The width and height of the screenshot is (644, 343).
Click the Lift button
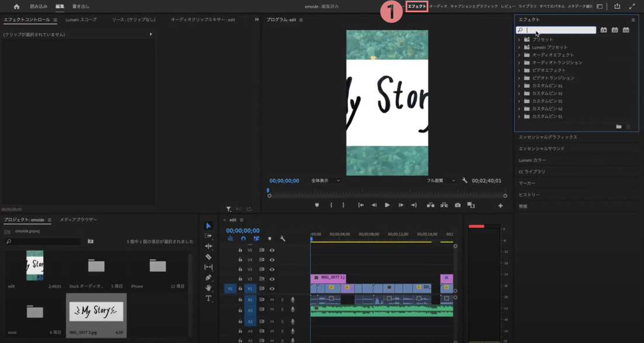(x=431, y=205)
